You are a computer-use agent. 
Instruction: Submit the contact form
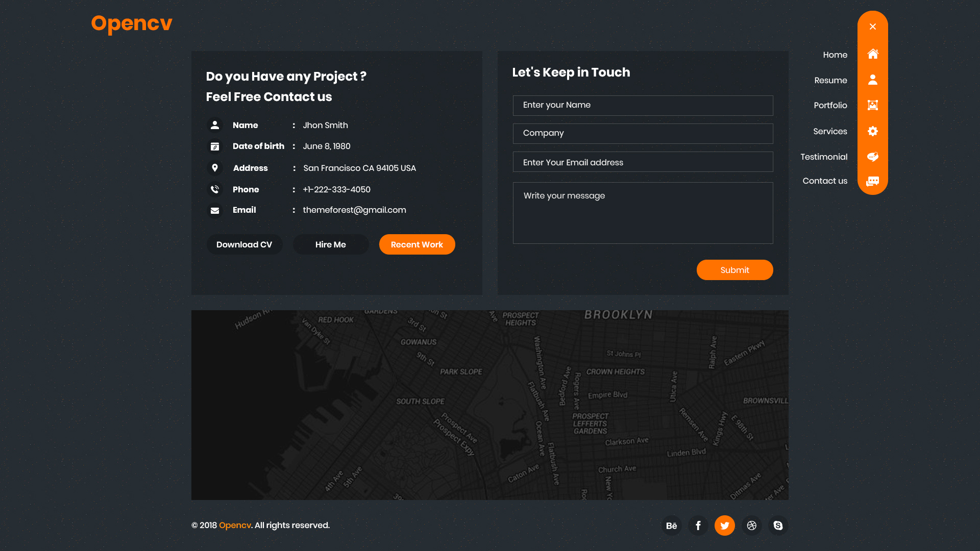point(734,270)
